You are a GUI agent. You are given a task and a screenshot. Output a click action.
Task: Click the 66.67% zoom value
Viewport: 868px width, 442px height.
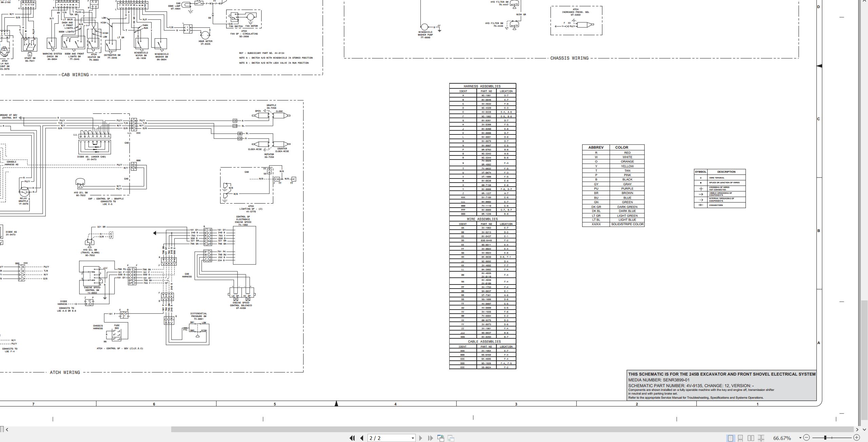point(782,438)
